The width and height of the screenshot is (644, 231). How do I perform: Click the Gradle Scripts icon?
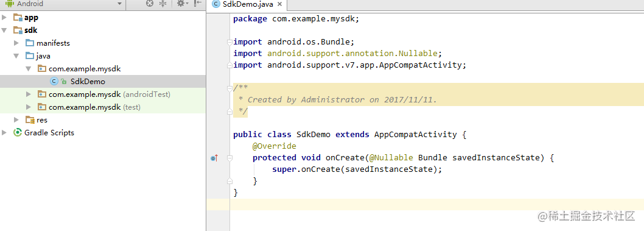[x=18, y=132]
